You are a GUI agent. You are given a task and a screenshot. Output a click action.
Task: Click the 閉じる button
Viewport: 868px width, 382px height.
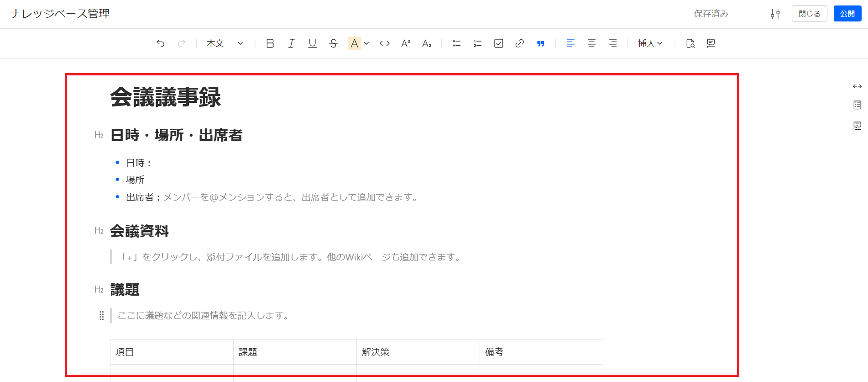click(x=810, y=14)
